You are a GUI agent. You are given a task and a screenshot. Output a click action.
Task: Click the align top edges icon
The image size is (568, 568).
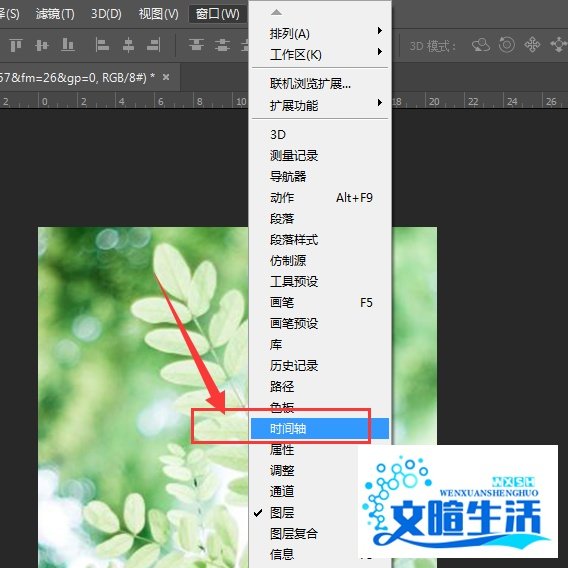click(16, 45)
